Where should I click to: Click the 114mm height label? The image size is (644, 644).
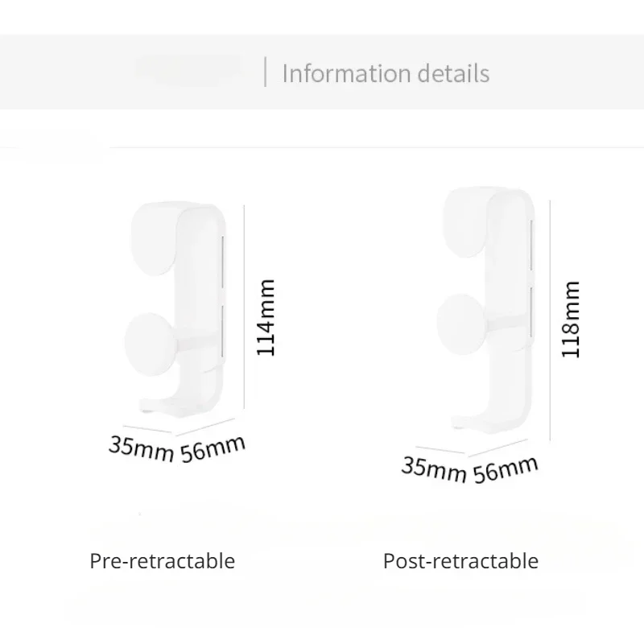(x=264, y=318)
